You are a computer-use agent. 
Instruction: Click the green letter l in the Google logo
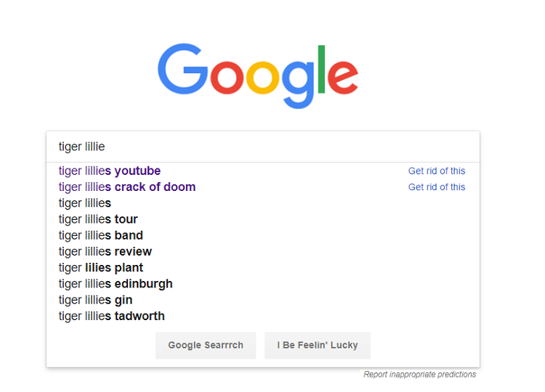pyautogui.click(x=320, y=69)
